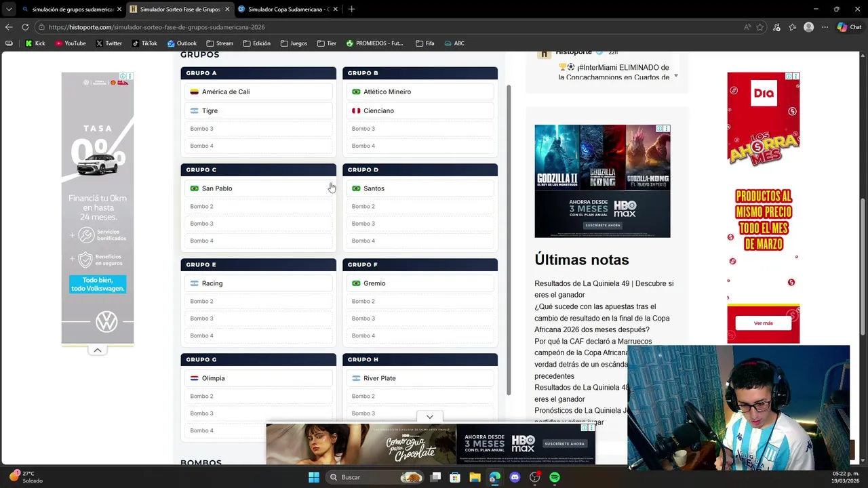This screenshot has height=488, width=868.
Task: Collapse the bottom HBO Max banner ad
Action: (430, 417)
